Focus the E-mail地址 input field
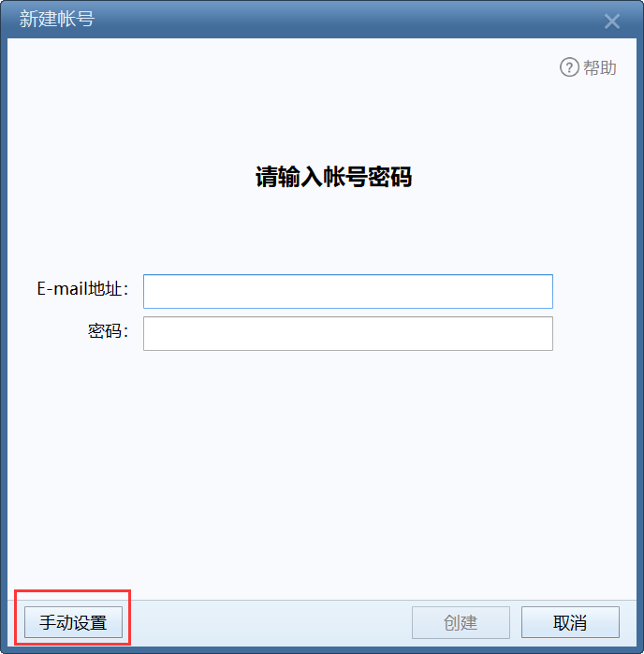This screenshot has width=644, height=654. click(x=348, y=292)
